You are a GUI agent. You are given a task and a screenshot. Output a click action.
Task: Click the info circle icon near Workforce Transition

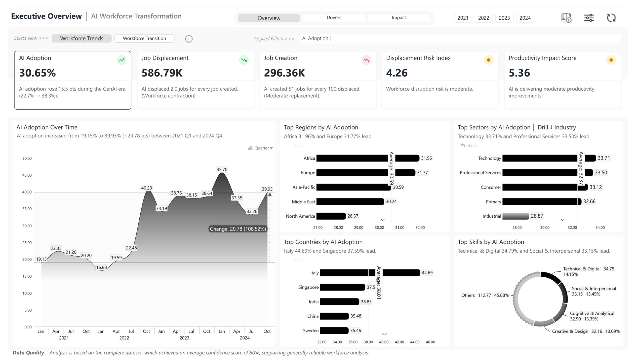tap(189, 39)
